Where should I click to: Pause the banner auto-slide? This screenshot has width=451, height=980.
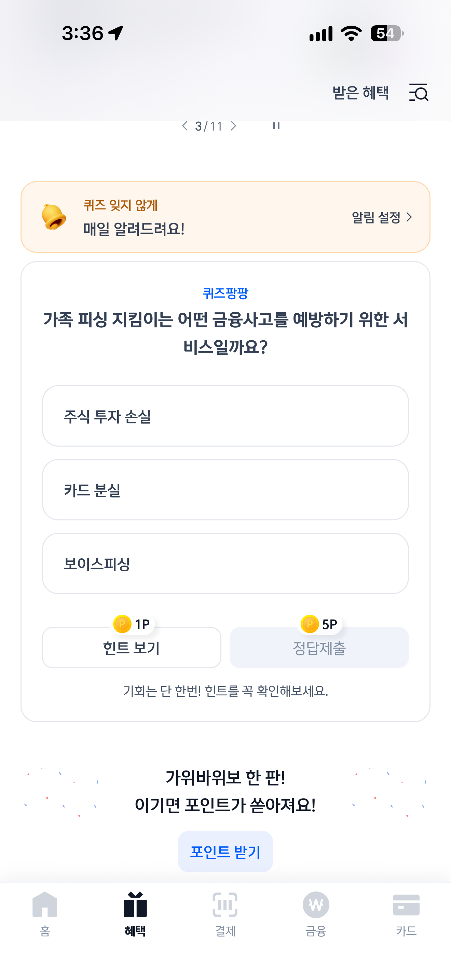276,126
